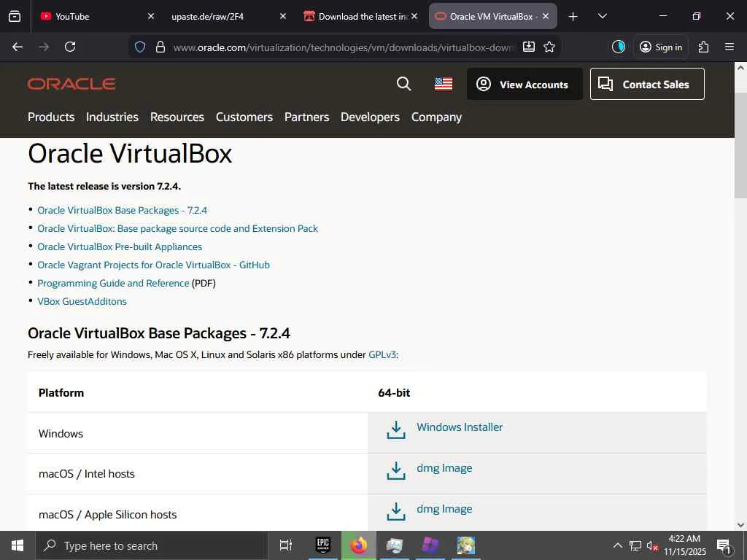Reload the current page
The width and height of the screenshot is (747, 560).
click(x=70, y=47)
